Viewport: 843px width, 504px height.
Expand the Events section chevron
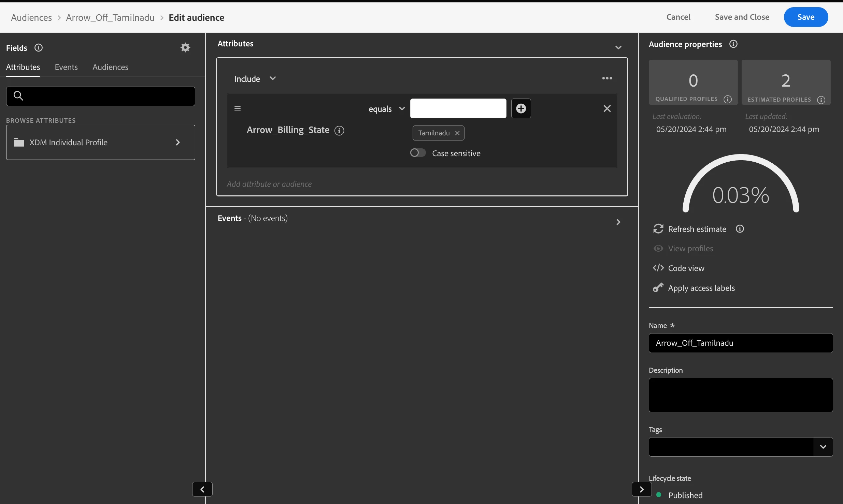[618, 222]
